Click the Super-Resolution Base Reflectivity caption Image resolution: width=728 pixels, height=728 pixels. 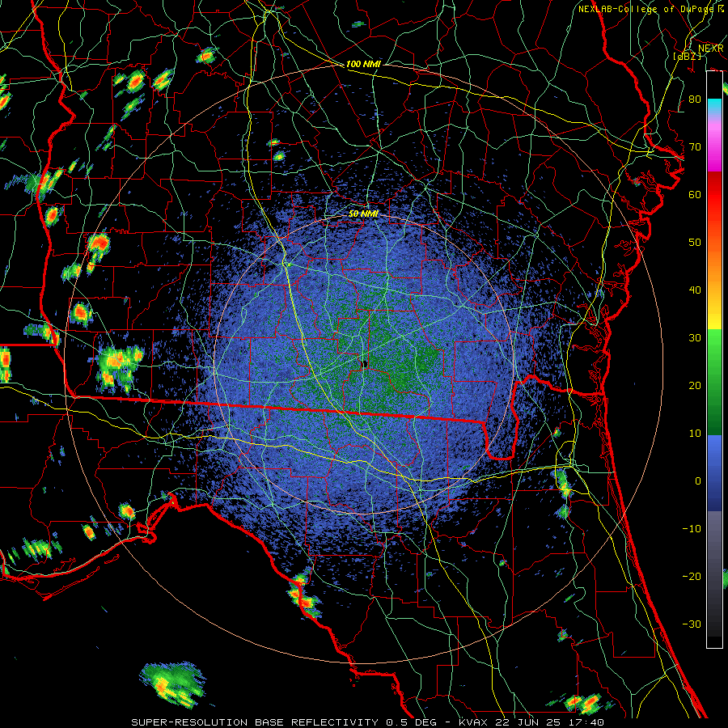click(x=368, y=722)
